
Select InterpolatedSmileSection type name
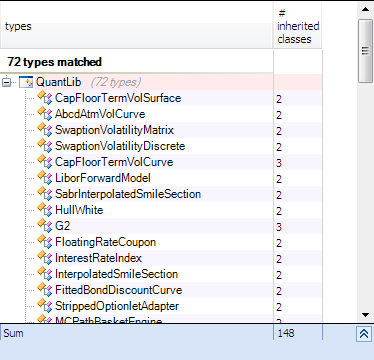[116, 274]
